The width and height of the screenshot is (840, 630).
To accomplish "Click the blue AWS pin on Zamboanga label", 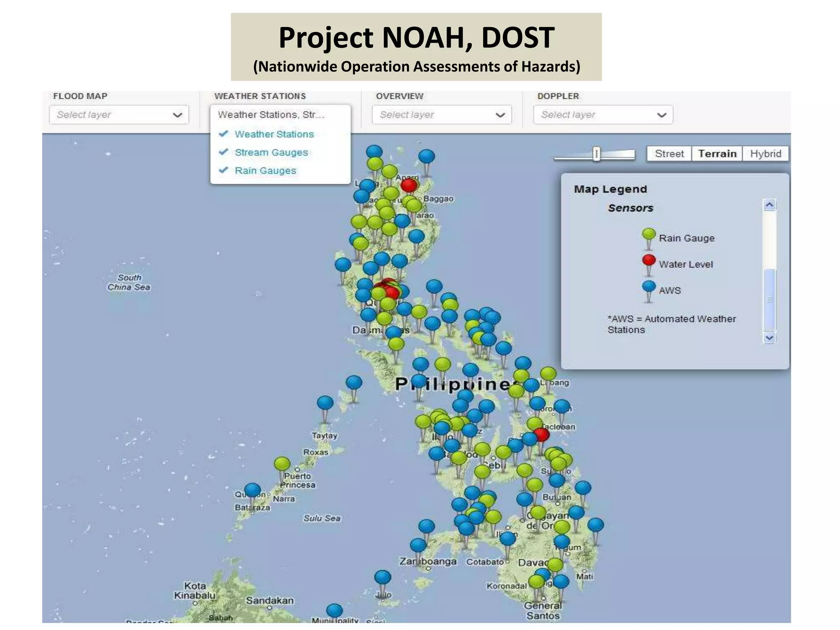I will [x=418, y=546].
